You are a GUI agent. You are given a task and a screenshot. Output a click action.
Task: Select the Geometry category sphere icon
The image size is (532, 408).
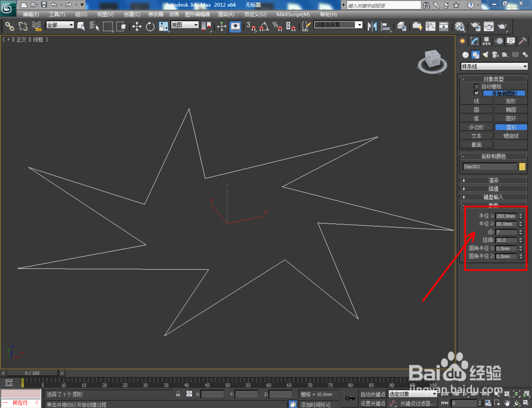465,54
